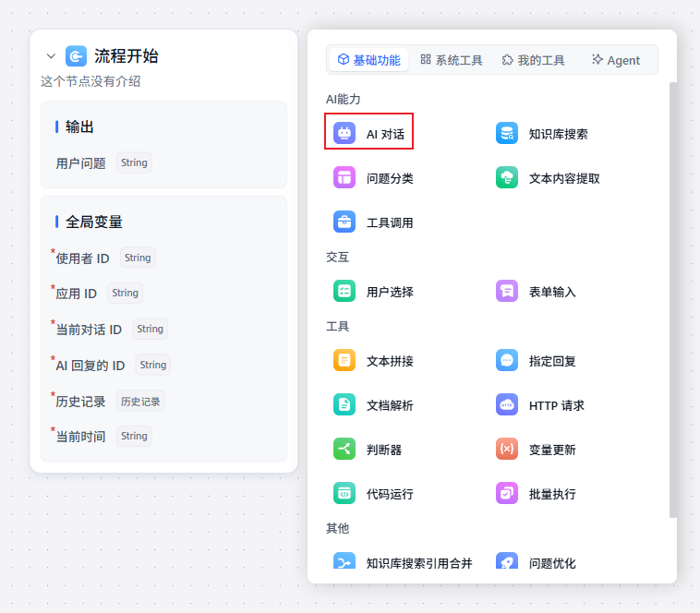Open the 我的工具 tab
The height and width of the screenshot is (613, 700).
coord(533,60)
